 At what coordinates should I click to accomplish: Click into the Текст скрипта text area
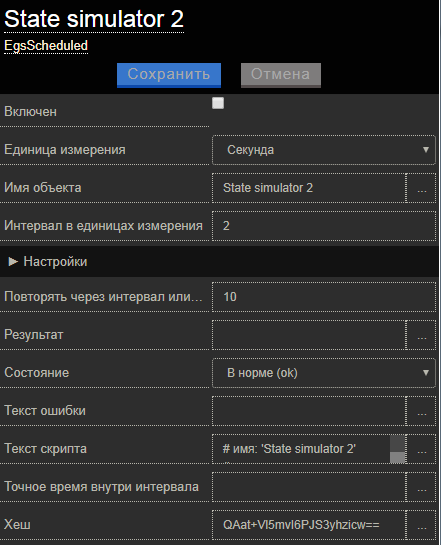coord(301,449)
